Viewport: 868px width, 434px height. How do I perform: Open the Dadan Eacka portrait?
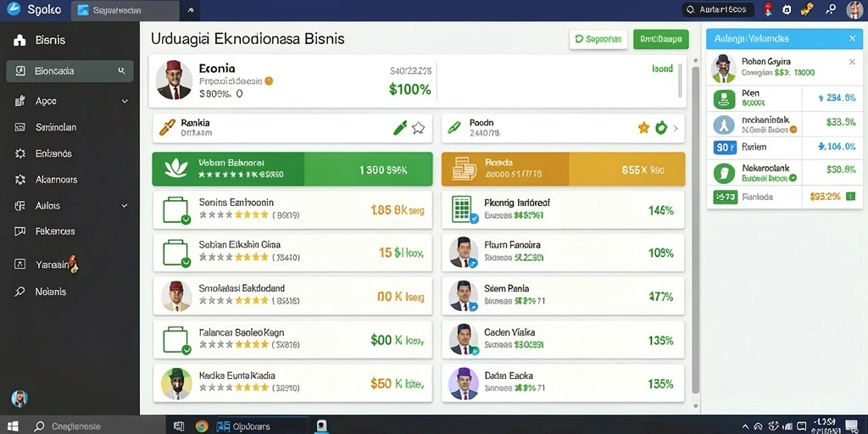[x=464, y=384]
